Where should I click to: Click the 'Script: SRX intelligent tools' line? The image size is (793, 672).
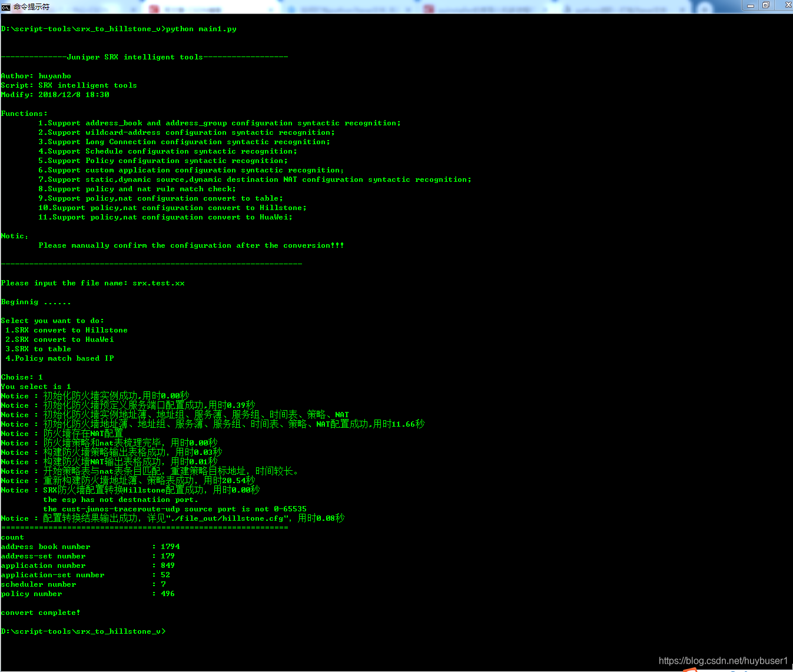pyautogui.click(x=69, y=85)
